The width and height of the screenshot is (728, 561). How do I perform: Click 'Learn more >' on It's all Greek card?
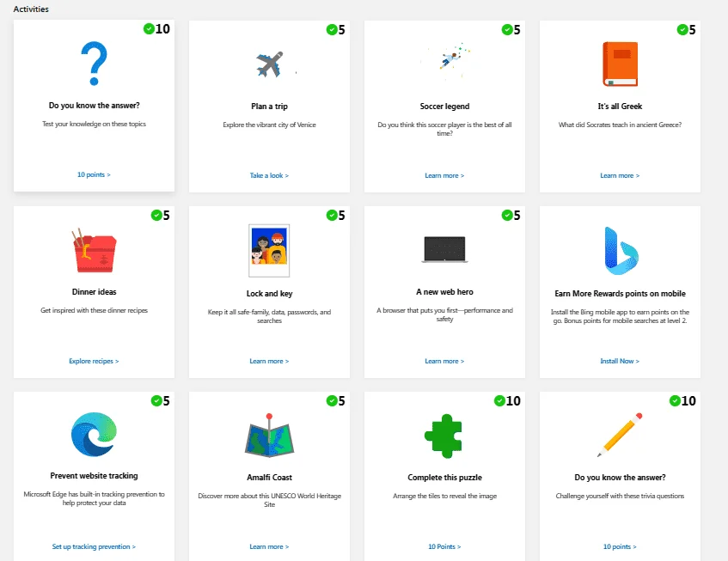(620, 175)
